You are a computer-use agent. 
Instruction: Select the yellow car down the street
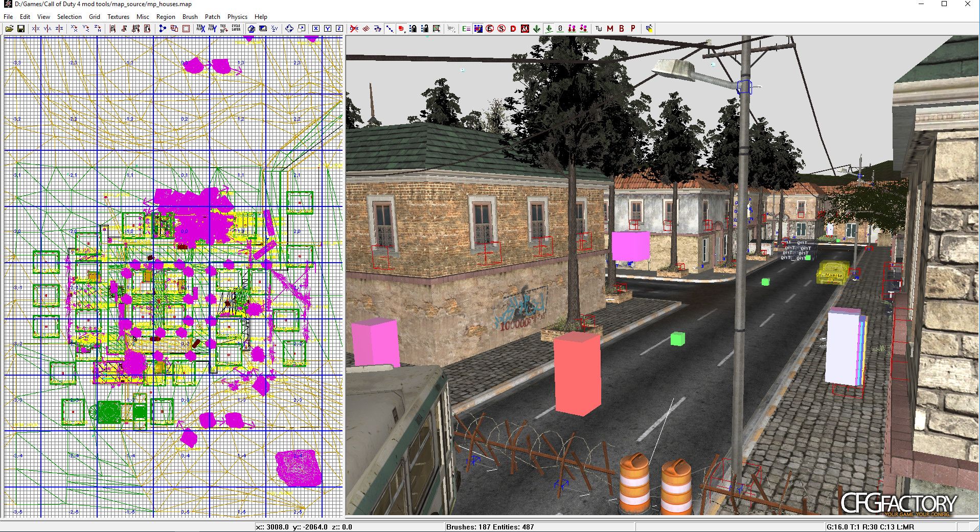click(833, 272)
